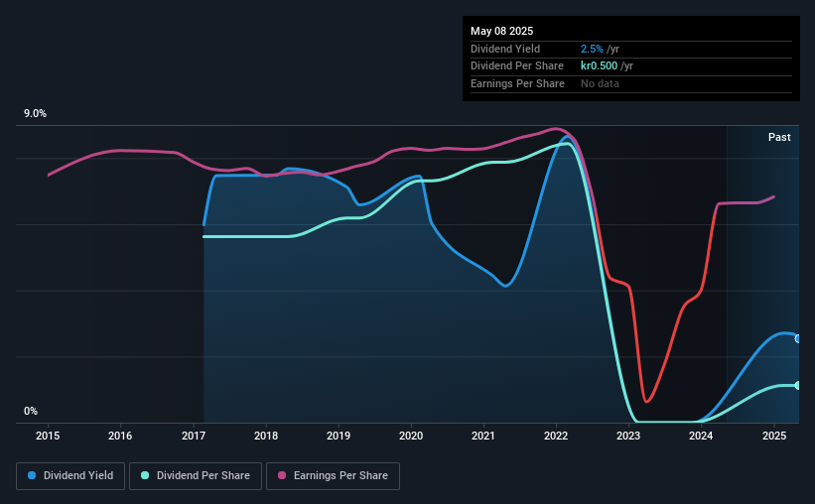Toggle the Dividend Yield legend button

pyautogui.click(x=70, y=476)
